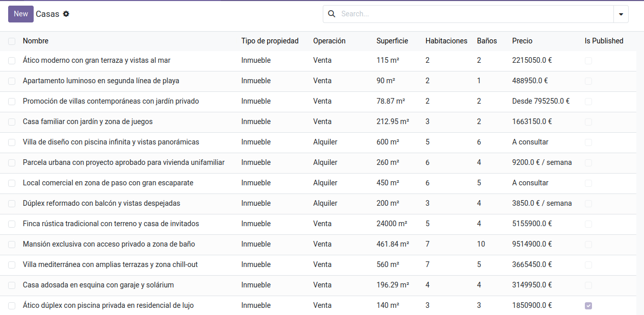Toggle the select-all checkbox in header

(x=12, y=41)
